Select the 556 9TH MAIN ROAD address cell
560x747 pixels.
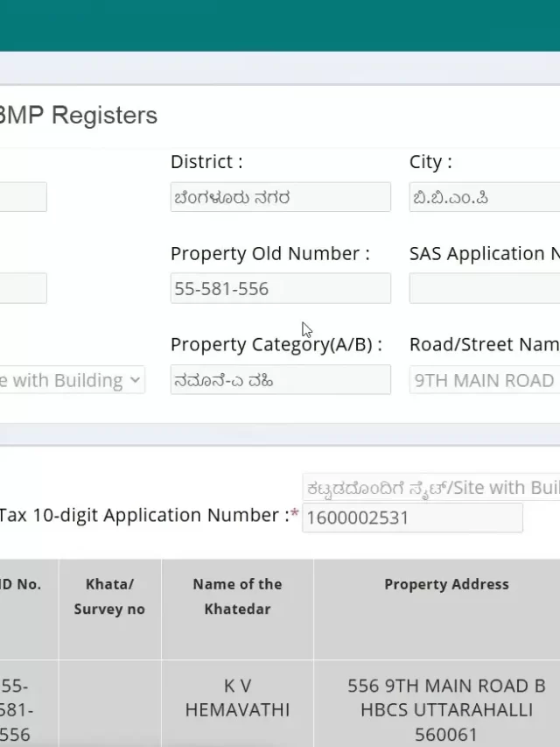(x=446, y=710)
